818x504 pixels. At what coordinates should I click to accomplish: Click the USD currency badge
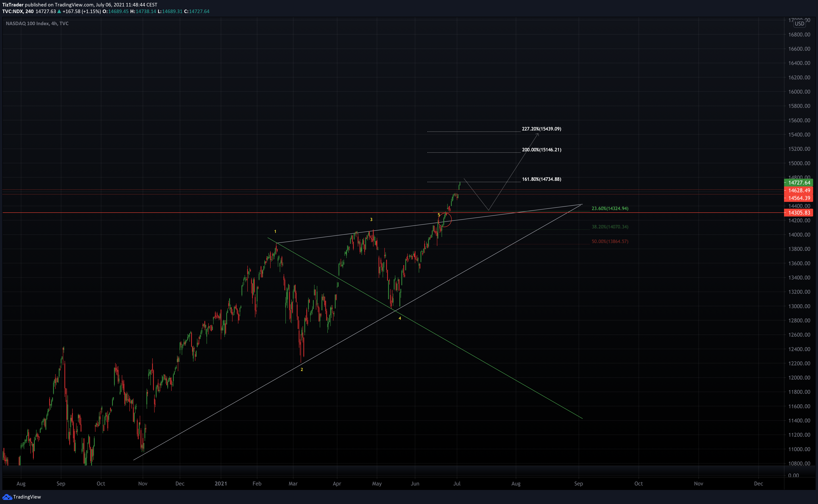pyautogui.click(x=799, y=24)
